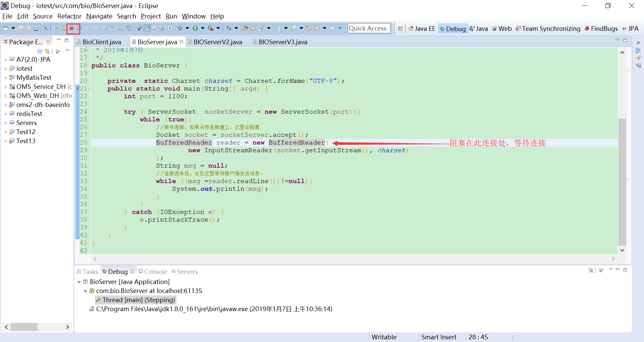
Task: Toggle Skip All Breakpoints
Action: point(46,28)
